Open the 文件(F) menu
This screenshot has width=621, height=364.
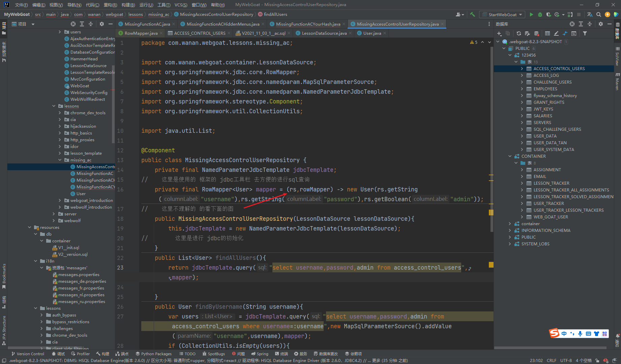coord(22,5)
